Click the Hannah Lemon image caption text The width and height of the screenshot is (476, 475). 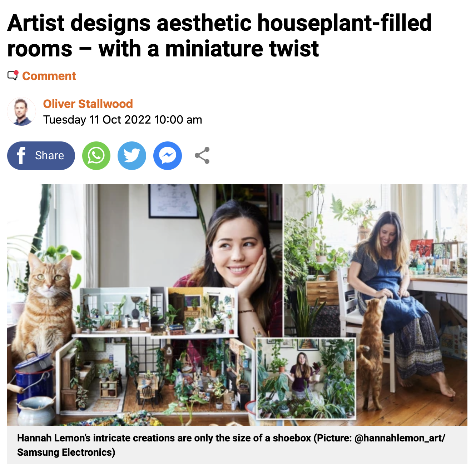[x=231, y=445]
